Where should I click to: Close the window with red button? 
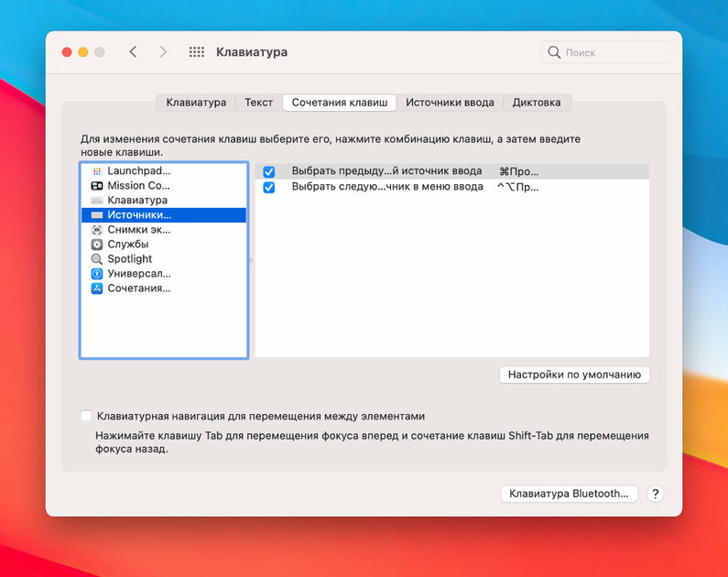coord(67,52)
